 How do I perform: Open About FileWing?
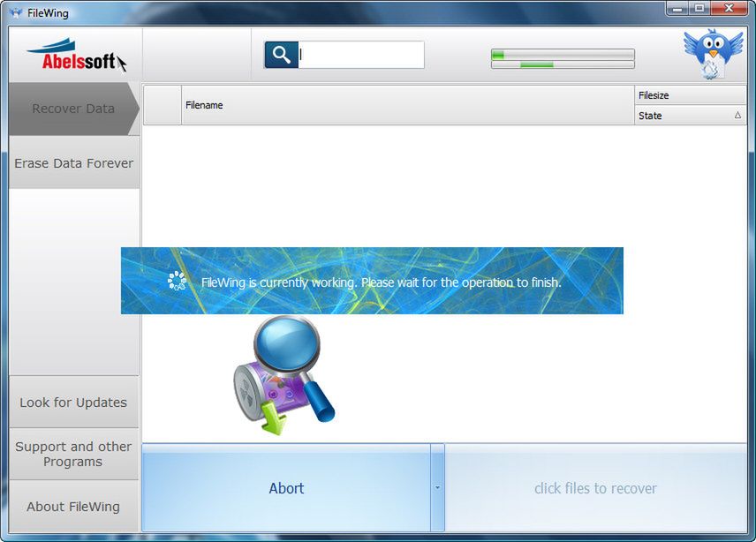(74, 507)
